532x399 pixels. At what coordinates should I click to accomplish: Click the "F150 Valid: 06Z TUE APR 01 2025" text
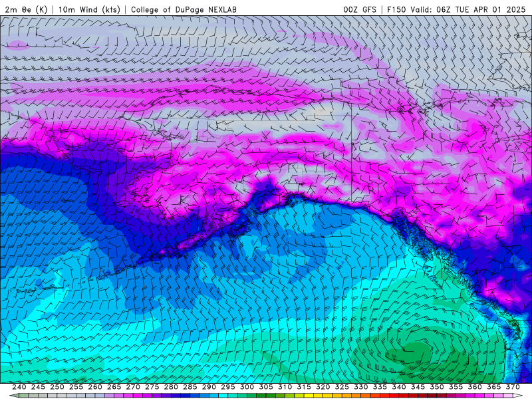tap(456, 9)
